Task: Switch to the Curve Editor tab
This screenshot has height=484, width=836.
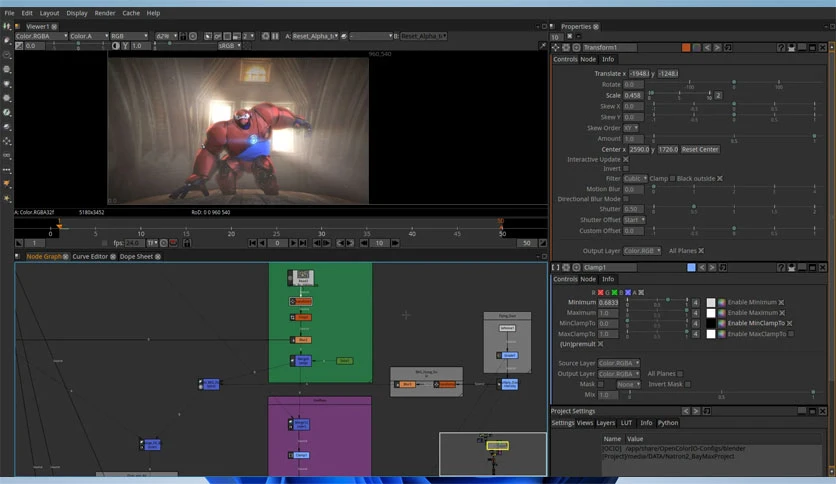Action: [x=90, y=256]
